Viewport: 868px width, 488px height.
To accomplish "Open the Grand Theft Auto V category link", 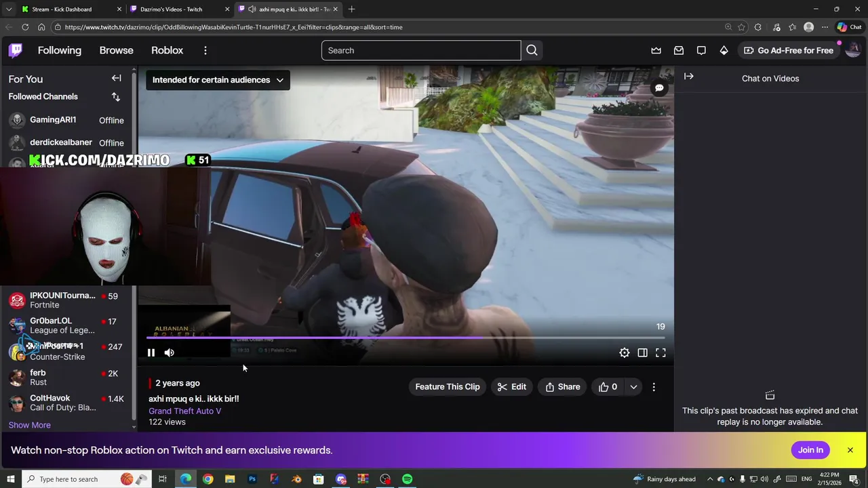I will 184,411.
